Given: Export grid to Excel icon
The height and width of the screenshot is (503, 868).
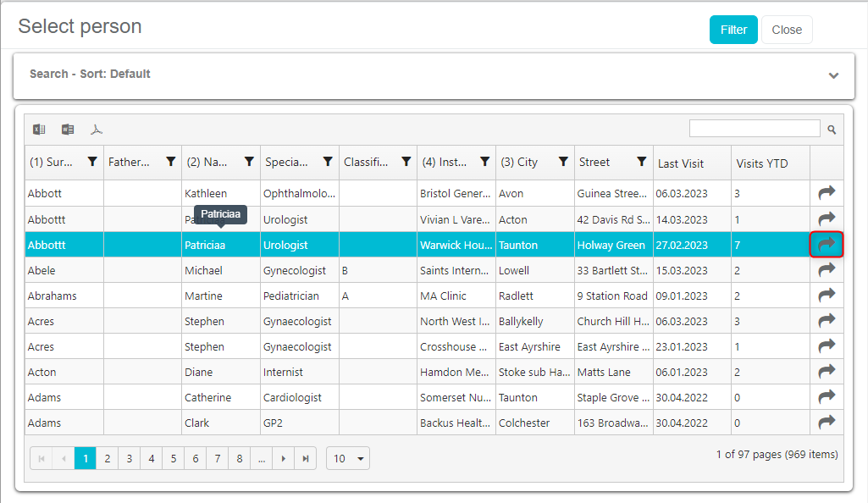Looking at the screenshot, I should click(x=39, y=130).
